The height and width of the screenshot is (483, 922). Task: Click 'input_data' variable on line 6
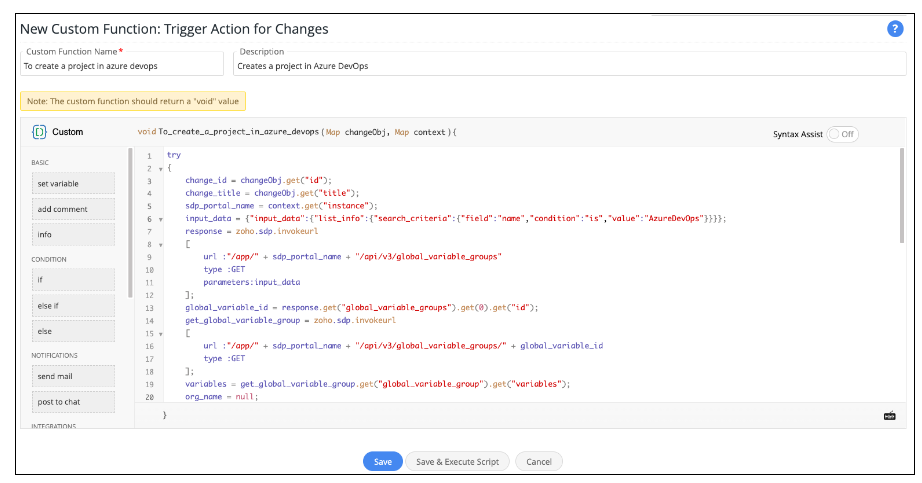click(x=208, y=218)
